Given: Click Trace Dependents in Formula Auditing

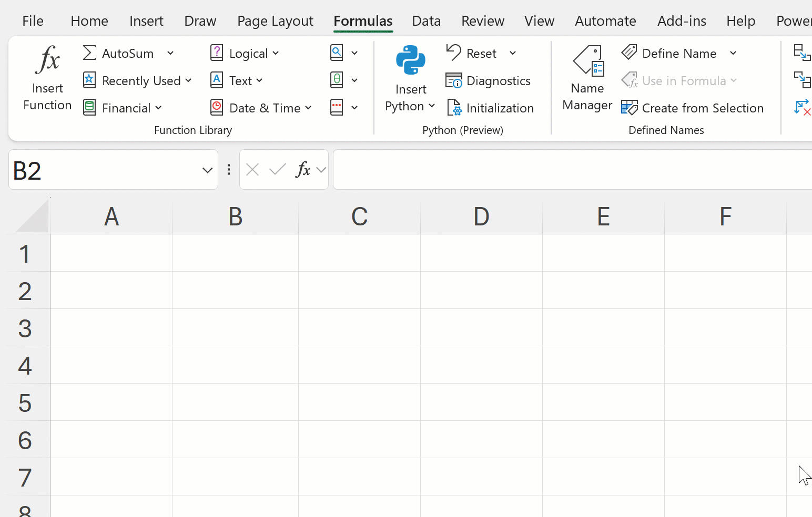Looking at the screenshot, I should coord(802,80).
